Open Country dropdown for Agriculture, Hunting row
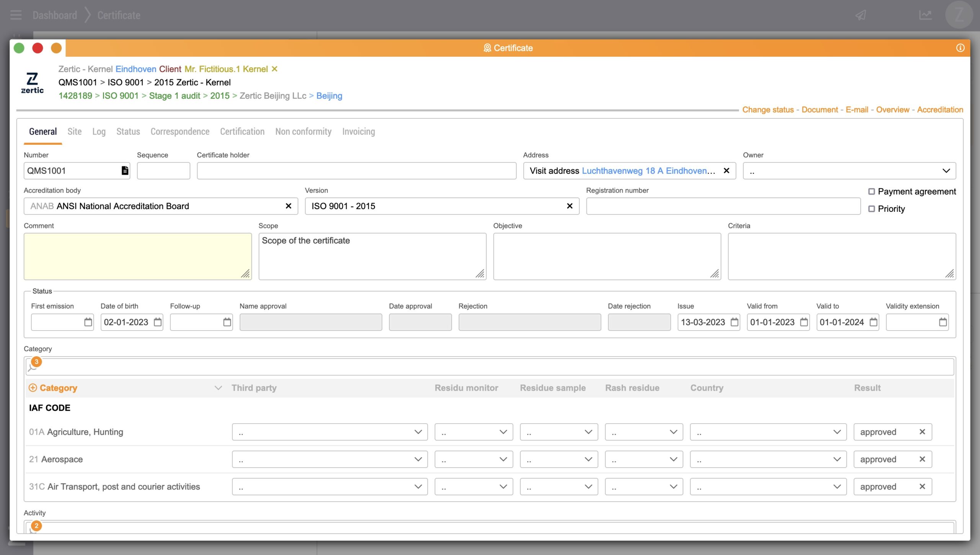 [768, 432]
